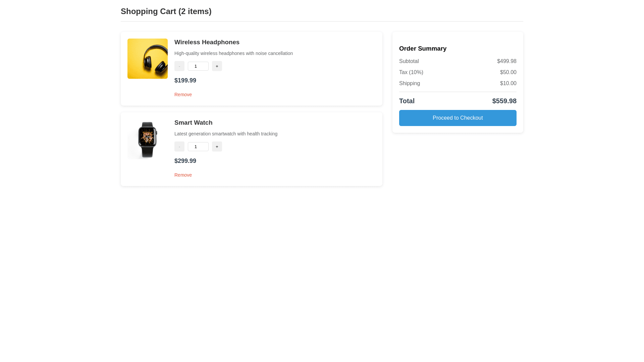Increase Wireless Headphones quantity with plus

click(x=217, y=66)
